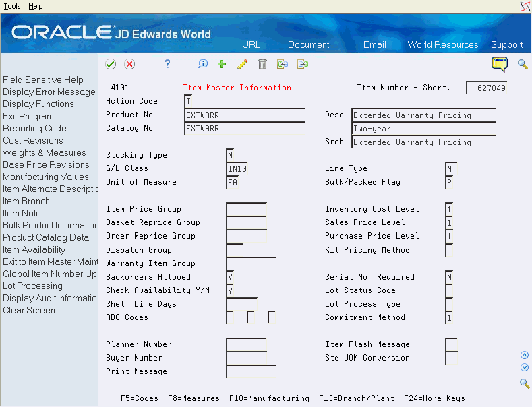Open Global Item Number Update option
The height and width of the screenshot is (407, 532).
point(50,274)
